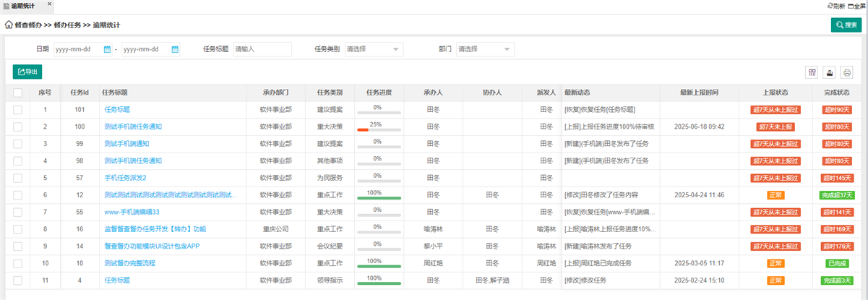Viewport: 868px width, 300px height.
Task: Click the column filter settings icon
Action: point(812,72)
